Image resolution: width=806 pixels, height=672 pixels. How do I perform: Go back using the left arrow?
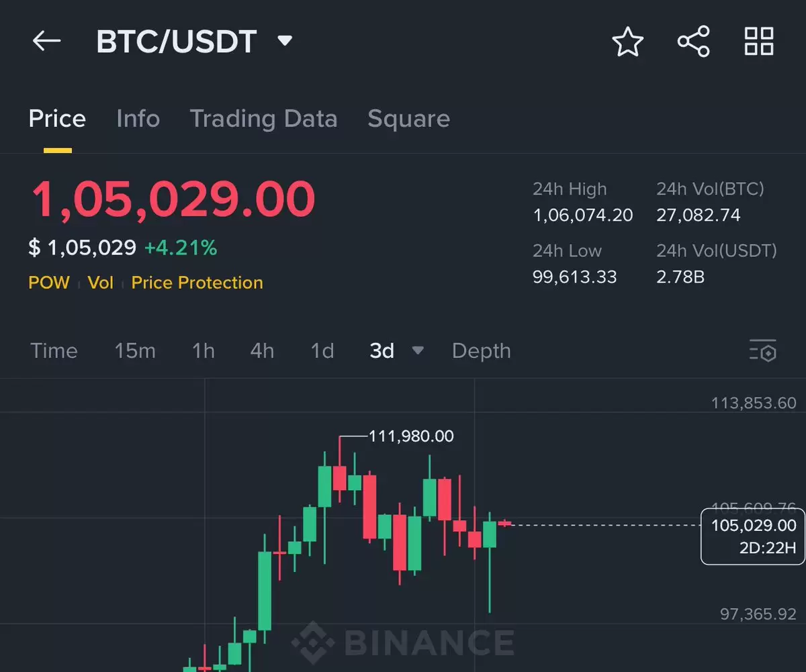47,42
